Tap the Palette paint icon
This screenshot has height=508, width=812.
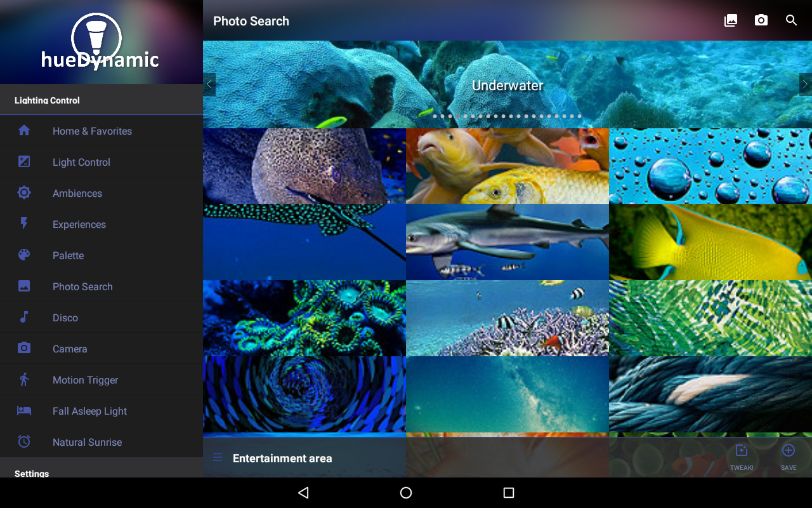24,255
